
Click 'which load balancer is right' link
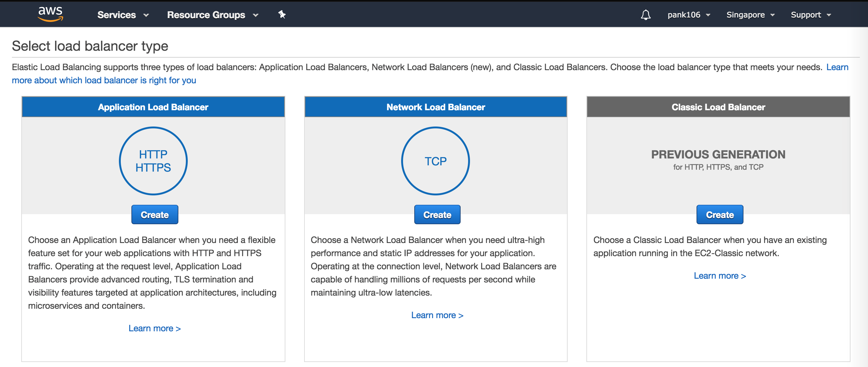[x=104, y=80]
